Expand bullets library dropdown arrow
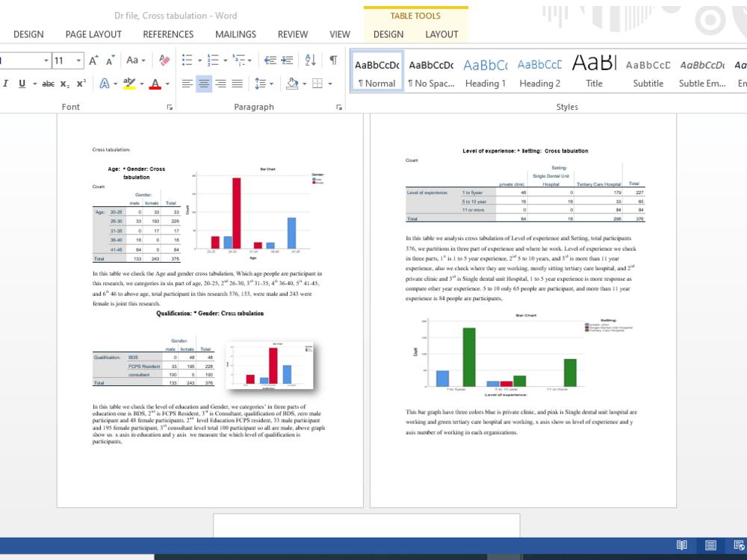Image resolution: width=747 pixels, height=560 pixels. [x=199, y=60]
